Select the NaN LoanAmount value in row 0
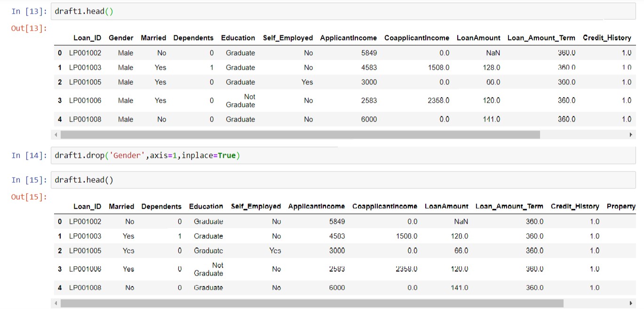The height and width of the screenshot is (309, 644). pos(493,53)
